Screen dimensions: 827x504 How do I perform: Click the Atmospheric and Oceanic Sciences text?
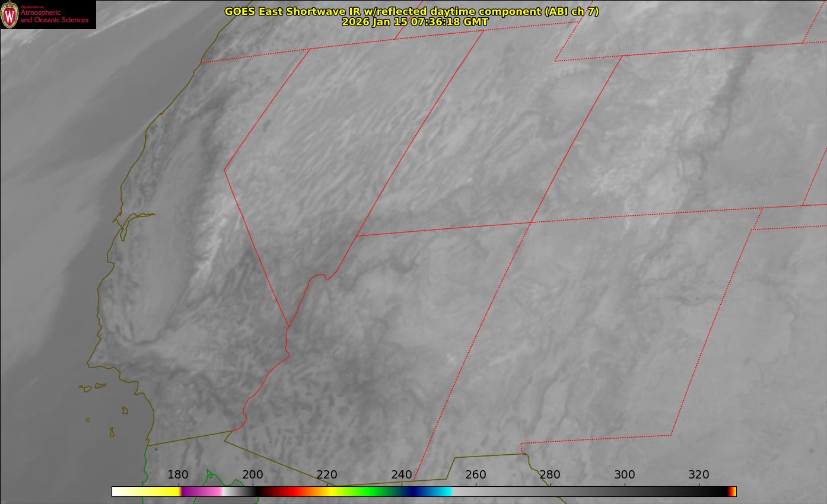pyautogui.click(x=54, y=17)
